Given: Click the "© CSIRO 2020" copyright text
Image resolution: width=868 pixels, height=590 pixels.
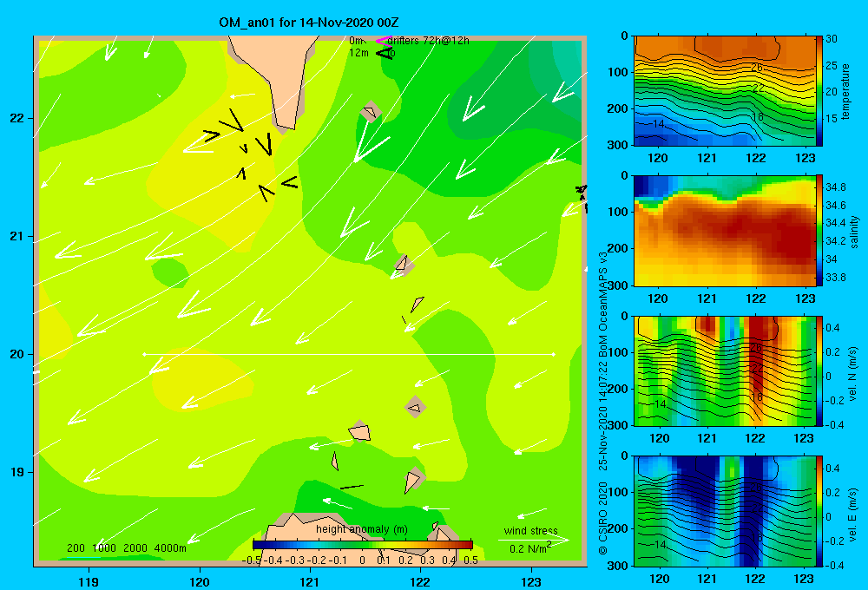Looking at the screenshot, I should 603,519.
